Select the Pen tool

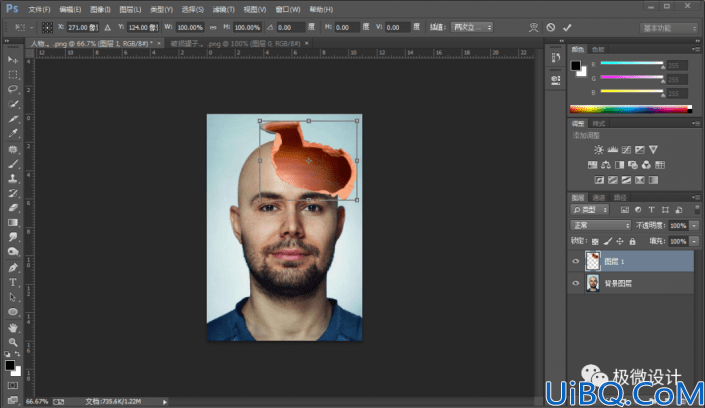pos(13,268)
